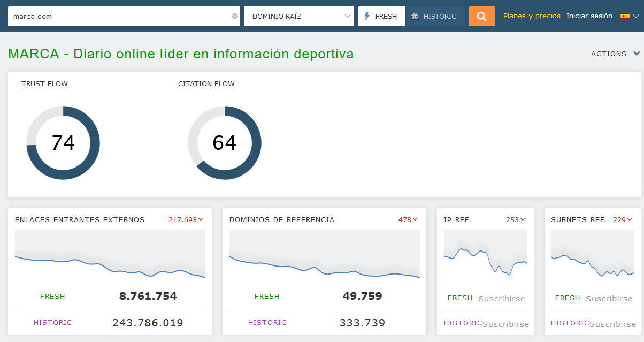Click Suscribirse next to IP Ref Historic

pyautogui.click(x=505, y=324)
